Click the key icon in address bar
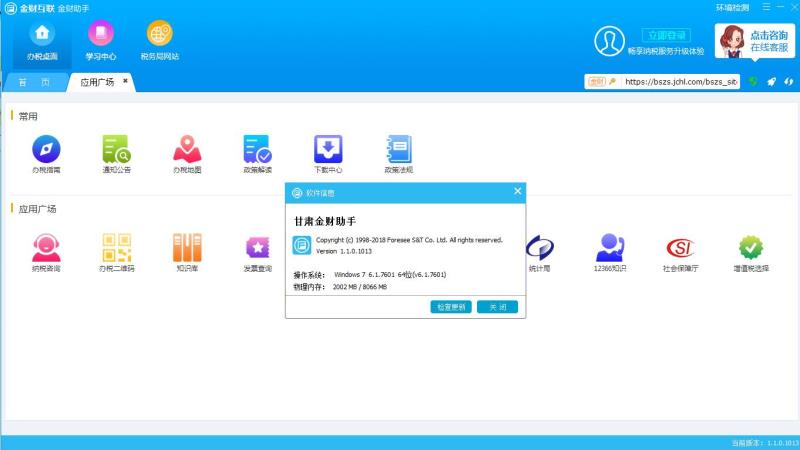The image size is (800, 450). [x=612, y=82]
